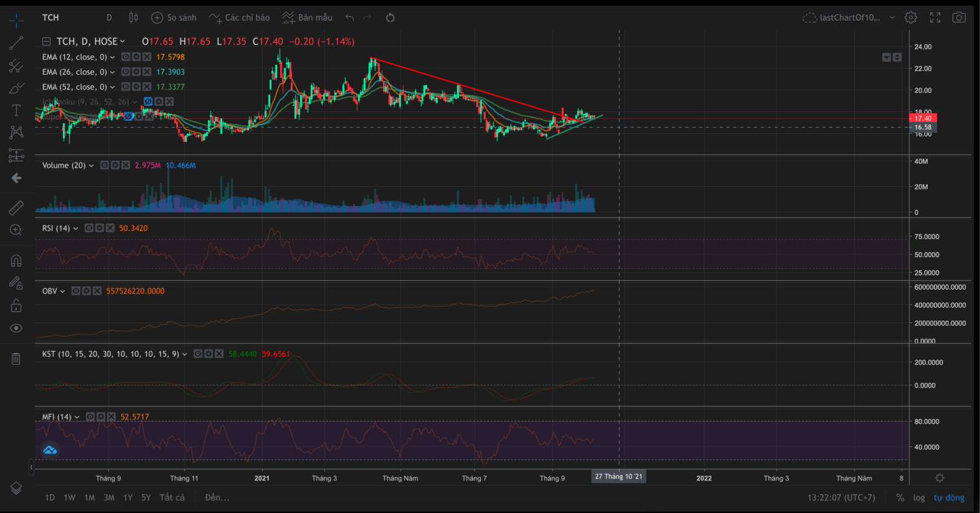Image resolution: width=980 pixels, height=513 pixels.
Task: Open the lastChartOf10 layout dropdown
Action: 892,17
